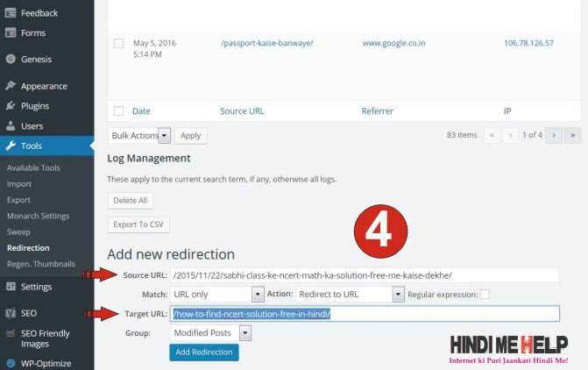Open the Export submenu item

pos(18,200)
